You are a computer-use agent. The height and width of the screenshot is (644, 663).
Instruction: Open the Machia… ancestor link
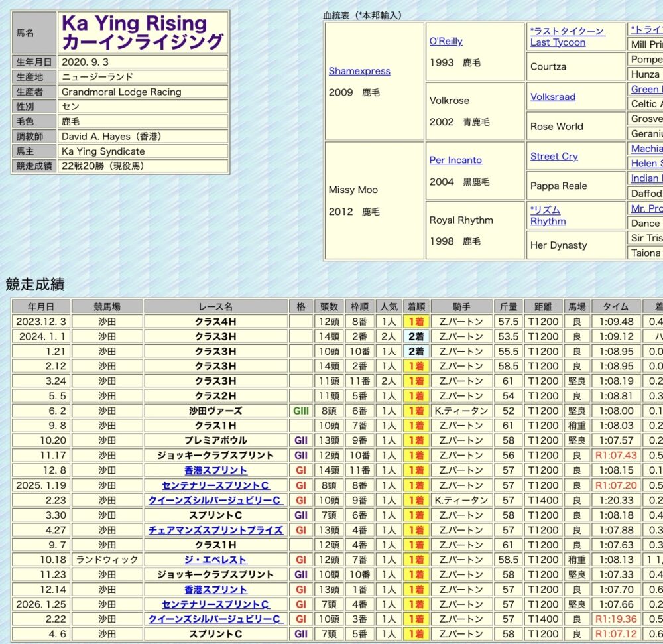(646, 149)
